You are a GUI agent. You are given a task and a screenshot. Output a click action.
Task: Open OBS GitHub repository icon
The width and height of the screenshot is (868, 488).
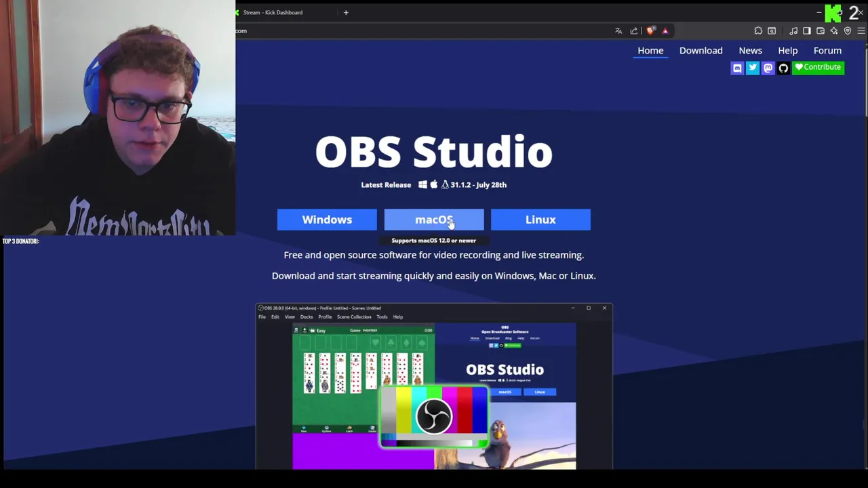(x=783, y=68)
